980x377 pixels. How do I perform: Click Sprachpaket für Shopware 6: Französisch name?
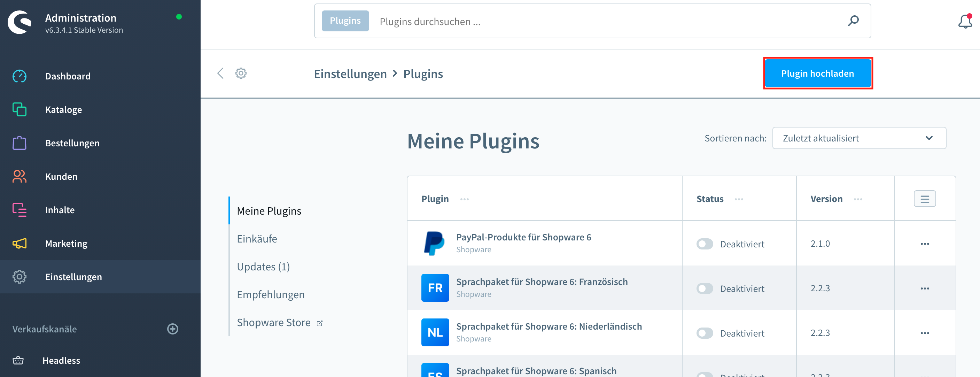[542, 282]
